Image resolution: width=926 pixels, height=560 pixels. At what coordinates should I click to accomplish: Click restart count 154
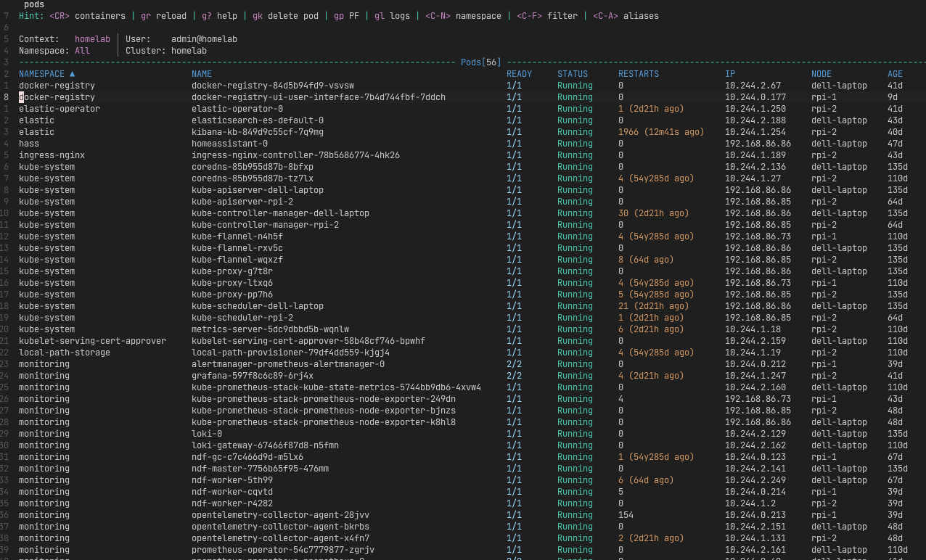coord(626,515)
